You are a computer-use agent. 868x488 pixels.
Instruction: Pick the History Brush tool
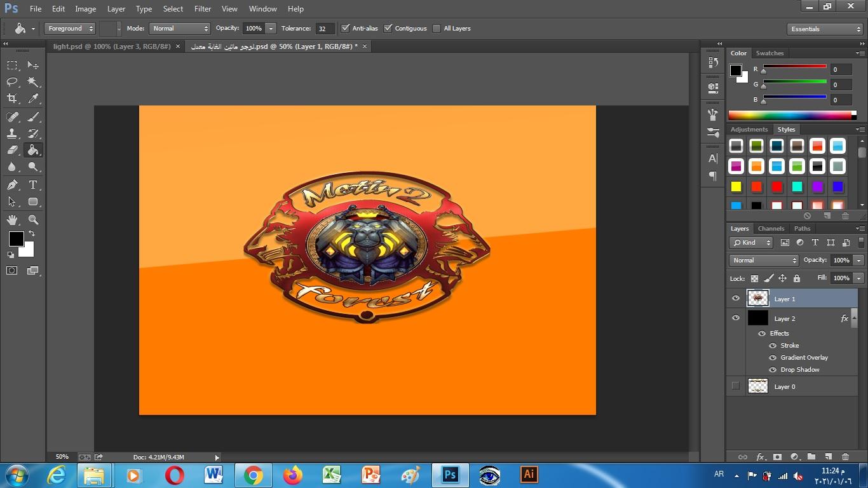(x=33, y=133)
